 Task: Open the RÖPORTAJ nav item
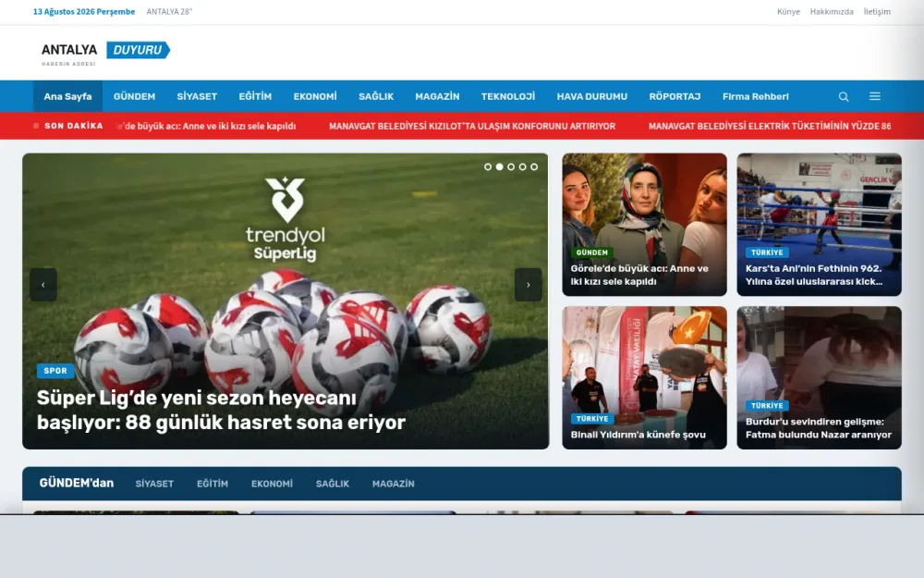pos(675,96)
